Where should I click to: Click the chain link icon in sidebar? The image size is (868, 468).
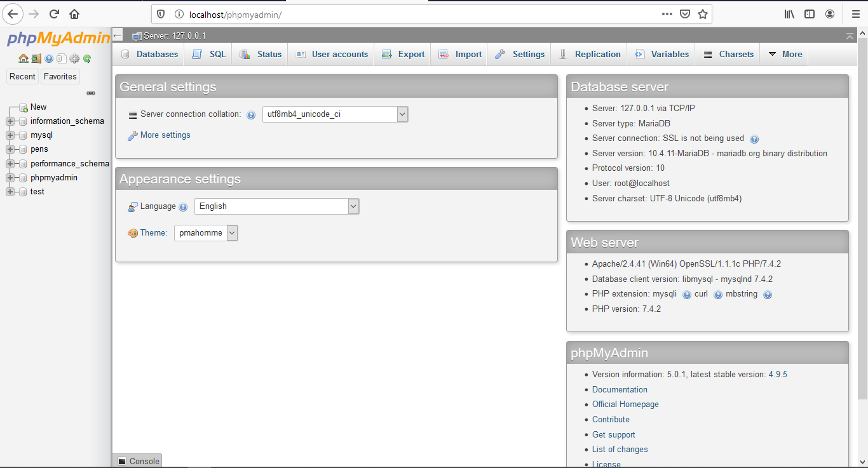(91, 93)
